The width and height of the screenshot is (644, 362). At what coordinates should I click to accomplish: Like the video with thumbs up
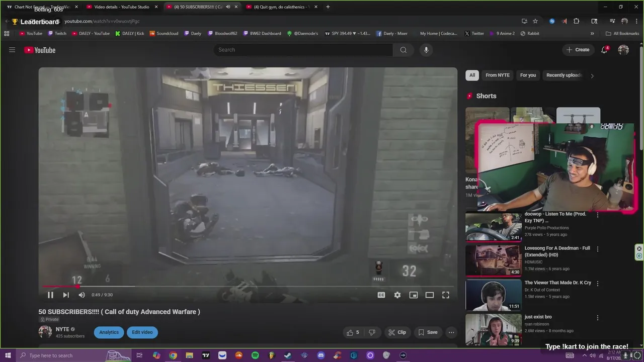point(353,332)
